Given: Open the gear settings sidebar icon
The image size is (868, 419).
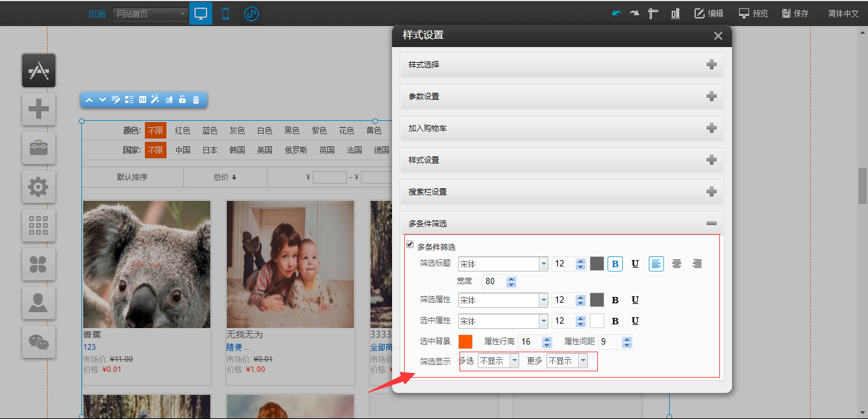Looking at the screenshot, I should [39, 187].
